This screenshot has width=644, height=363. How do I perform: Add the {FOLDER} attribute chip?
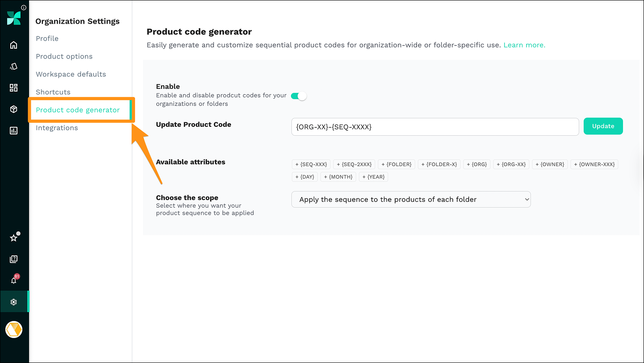[x=396, y=164]
